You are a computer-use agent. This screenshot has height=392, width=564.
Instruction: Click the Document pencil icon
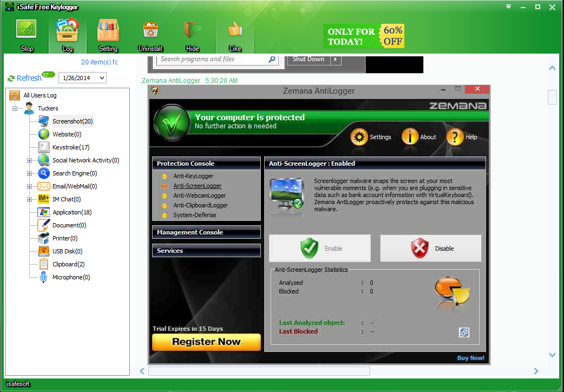[43, 225]
